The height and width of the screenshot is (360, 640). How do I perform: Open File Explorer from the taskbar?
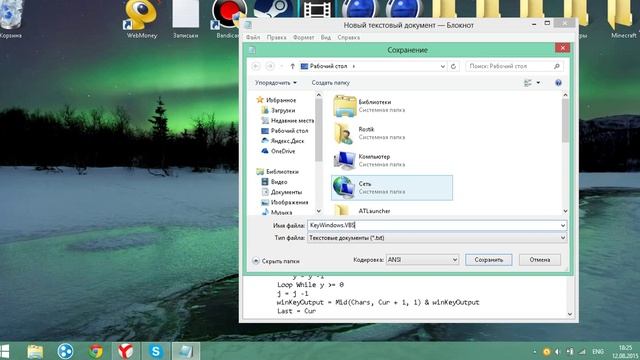point(35,351)
